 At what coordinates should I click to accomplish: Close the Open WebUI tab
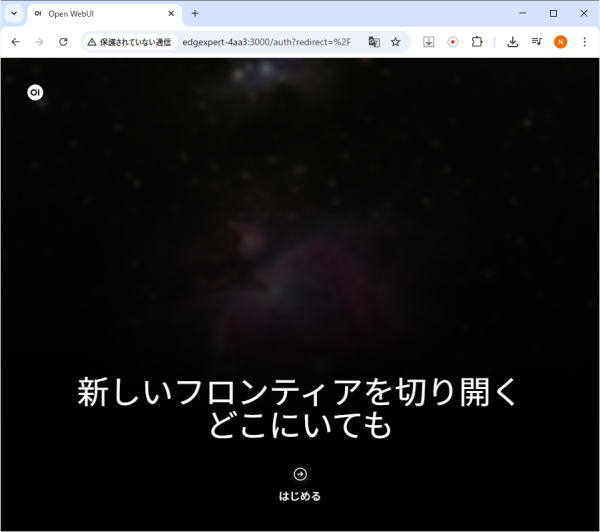tap(171, 14)
